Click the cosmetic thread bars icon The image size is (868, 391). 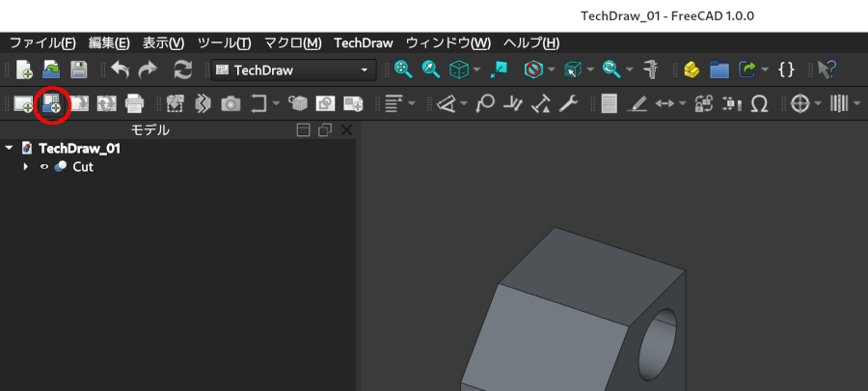839,103
